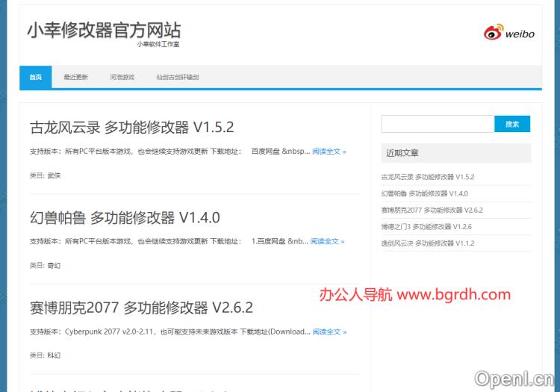Focus the sidebar search input field
The width and height of the screenshot is (560, 392).
pos(438,124)
